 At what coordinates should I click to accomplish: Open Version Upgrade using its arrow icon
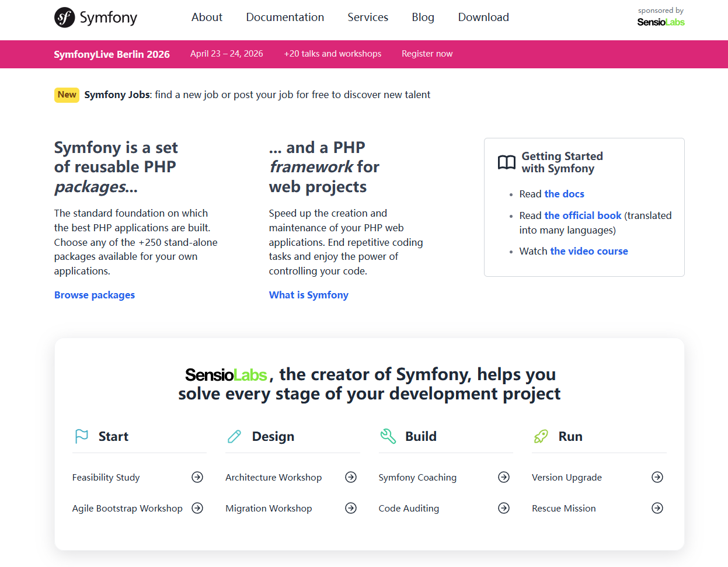[657, 477]
